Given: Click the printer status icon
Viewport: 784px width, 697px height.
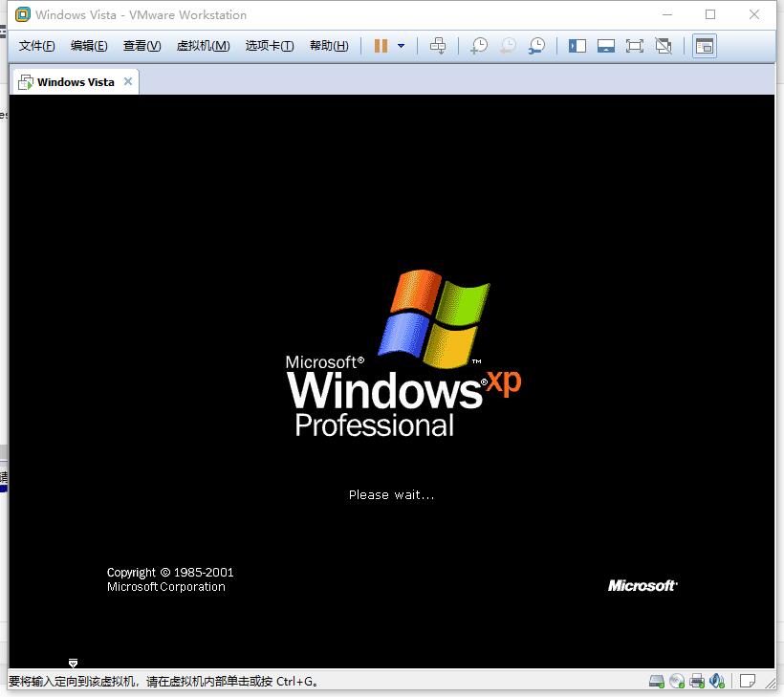Looking at the screenshot, I should tap(697, 681).
